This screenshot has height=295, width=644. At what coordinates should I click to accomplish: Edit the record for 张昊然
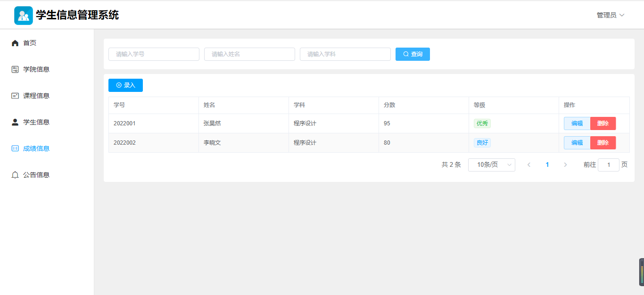(577, 123)
